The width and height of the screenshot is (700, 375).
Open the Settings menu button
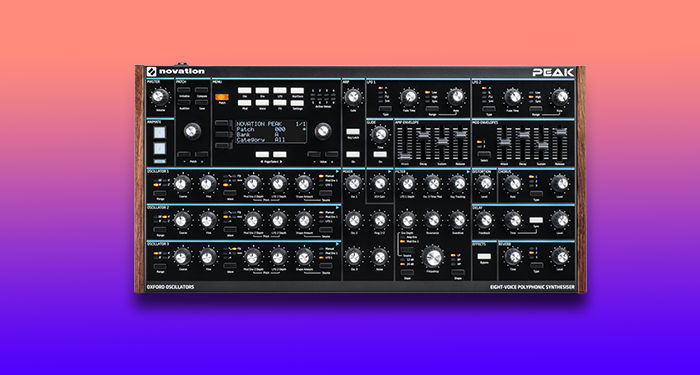point(297,103)
